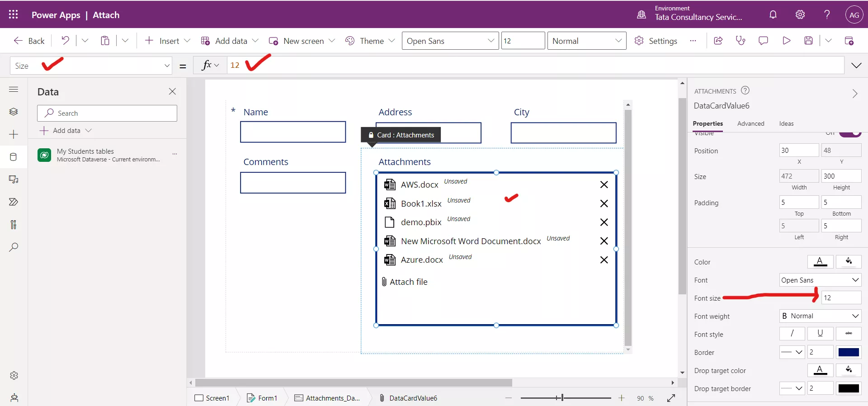Open the New screen menu
The image size is (868, 406).
click(x=302, y=41)
